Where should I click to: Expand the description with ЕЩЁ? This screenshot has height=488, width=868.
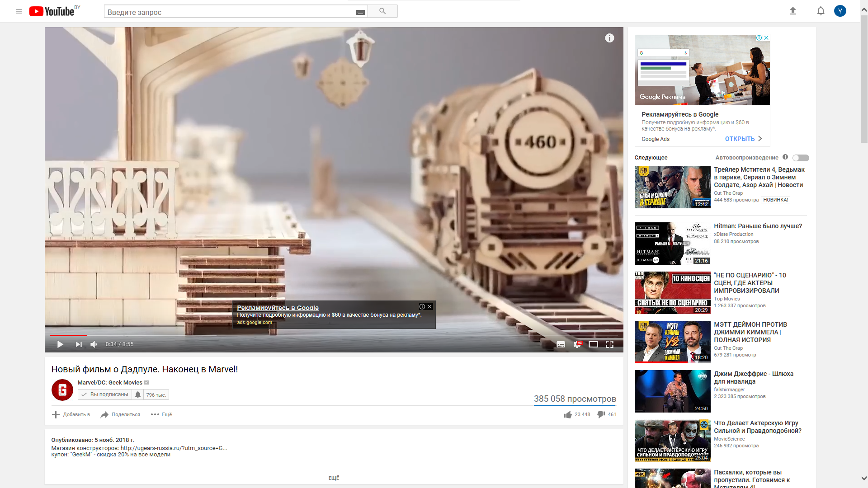pos(334,478)
